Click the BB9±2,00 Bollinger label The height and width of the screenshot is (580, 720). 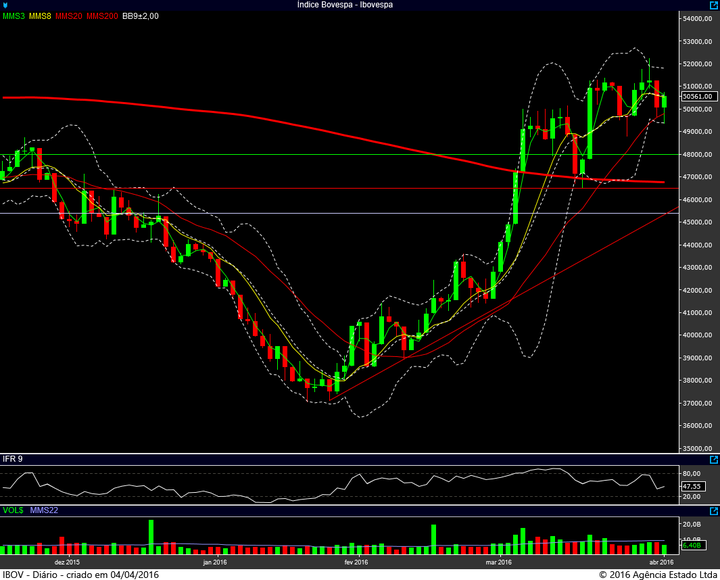point(141,16)
